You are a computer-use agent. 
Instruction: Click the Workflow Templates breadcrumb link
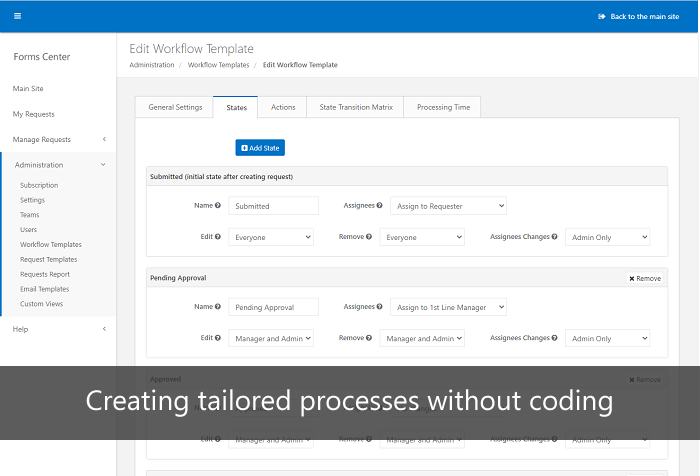(218, 65)
